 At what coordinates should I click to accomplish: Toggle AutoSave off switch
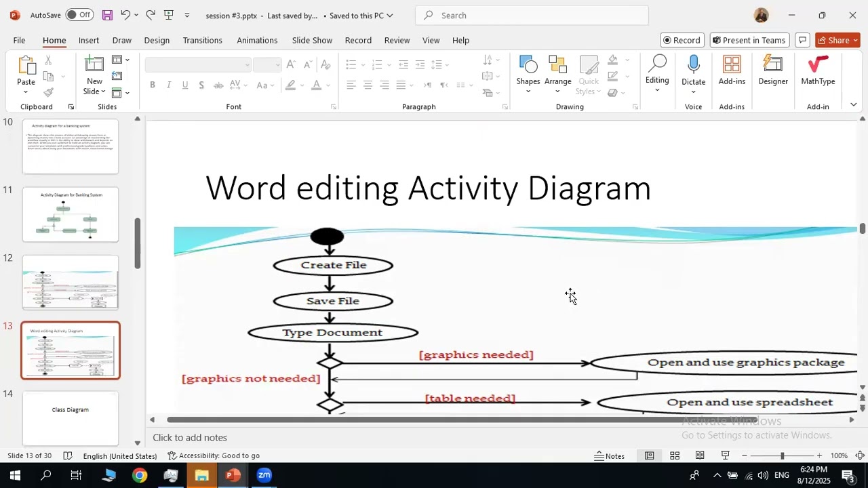click(x=79, y=15)
